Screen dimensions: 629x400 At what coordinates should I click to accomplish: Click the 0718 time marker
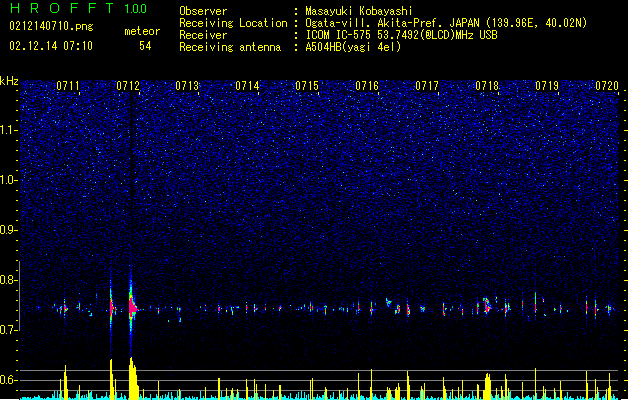(x=487, y=86)
